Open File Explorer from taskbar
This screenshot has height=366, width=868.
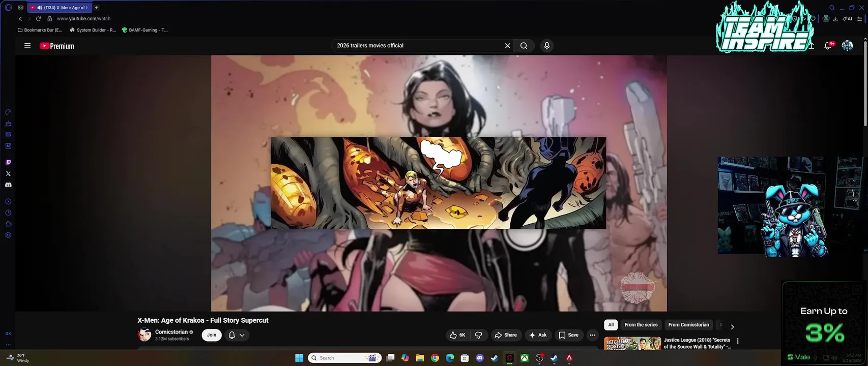(420, 358)
